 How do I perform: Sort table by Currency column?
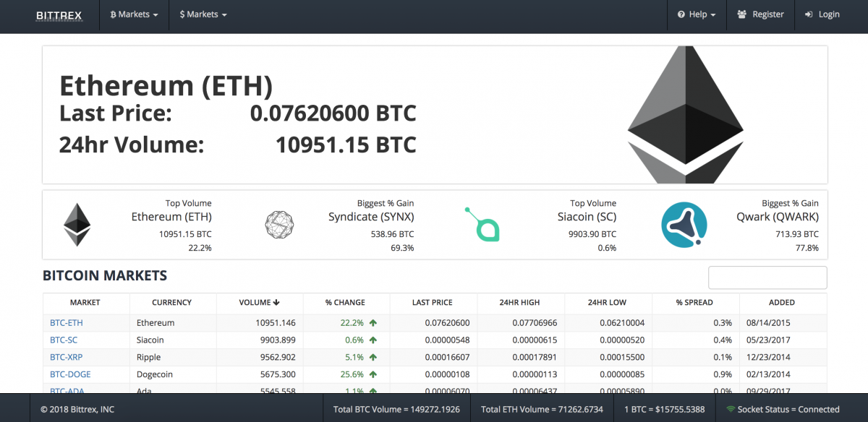pyautogui.click(x=172, y=303)
